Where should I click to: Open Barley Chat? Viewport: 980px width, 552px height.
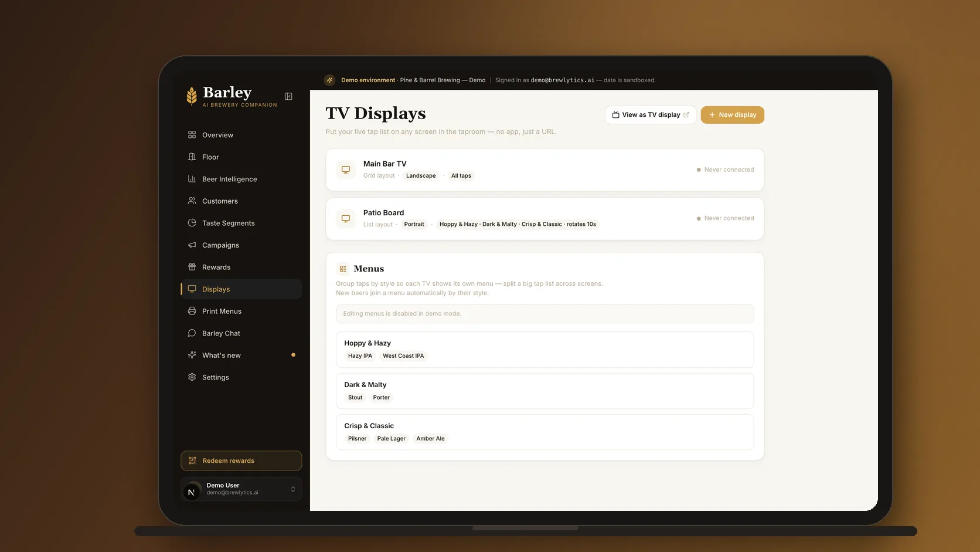(x=241, y=333)
